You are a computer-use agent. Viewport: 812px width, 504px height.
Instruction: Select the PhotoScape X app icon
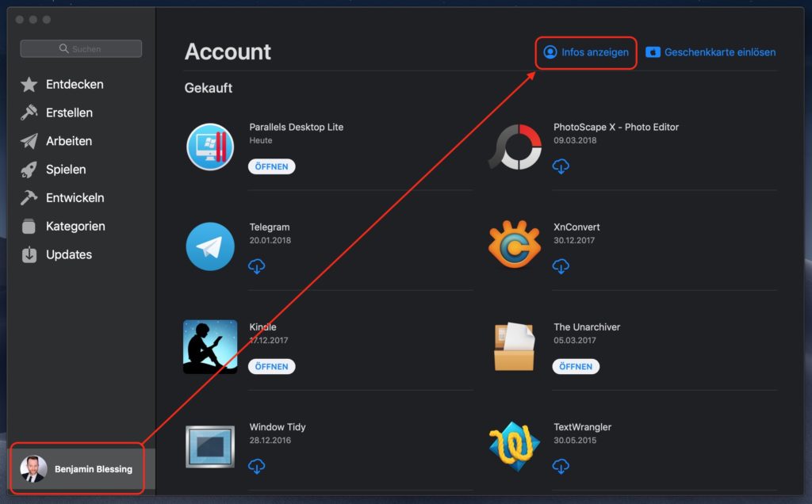(x=514, y=147)
